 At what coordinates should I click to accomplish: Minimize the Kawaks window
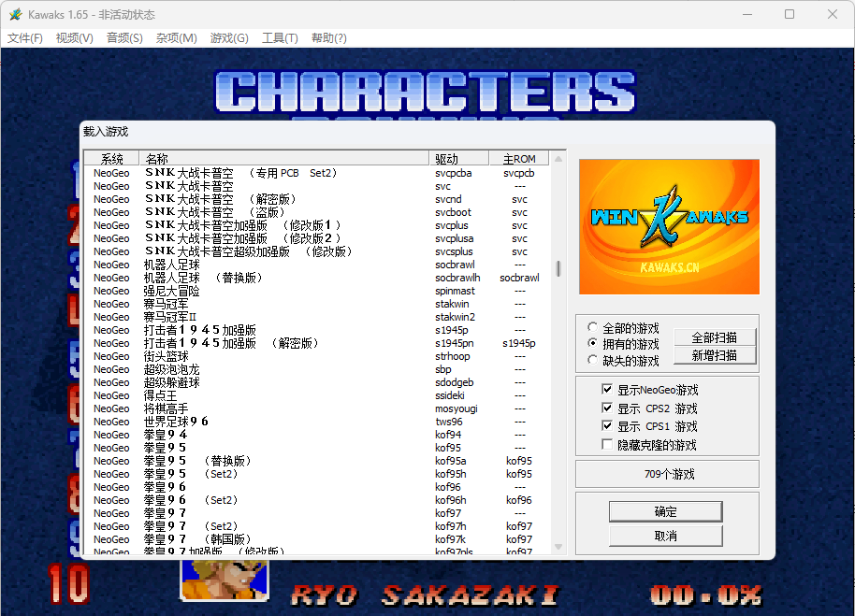747,15
